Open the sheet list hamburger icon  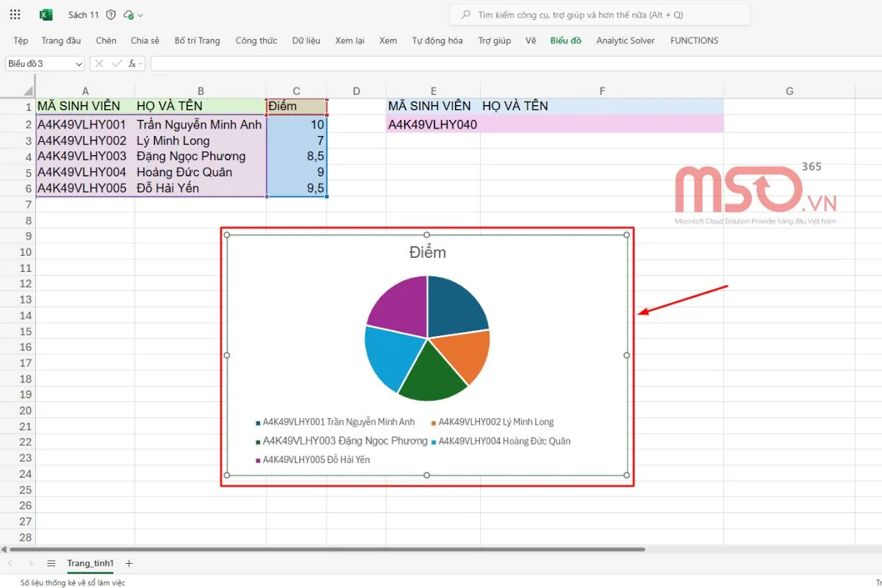click(x=51, y=563)
